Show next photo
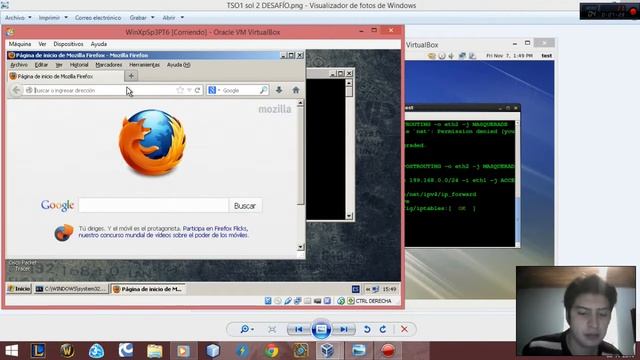 (x=344, y=329)
